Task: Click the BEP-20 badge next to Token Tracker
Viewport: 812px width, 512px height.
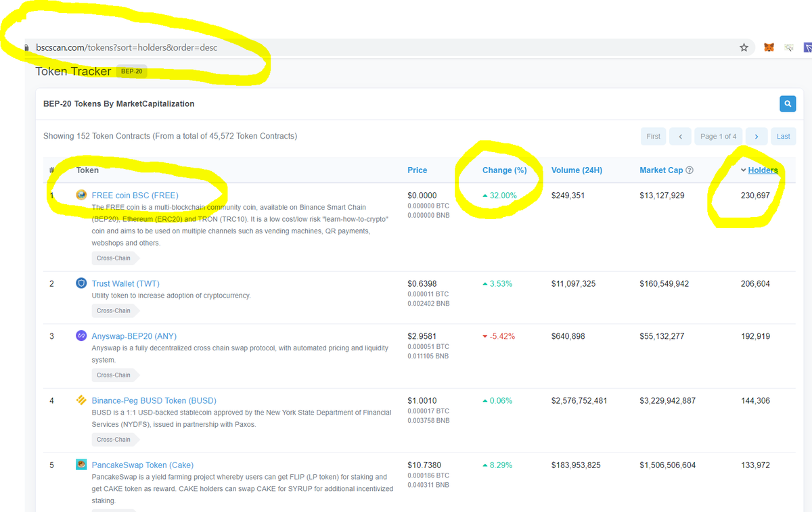Action: pos(131,72)
